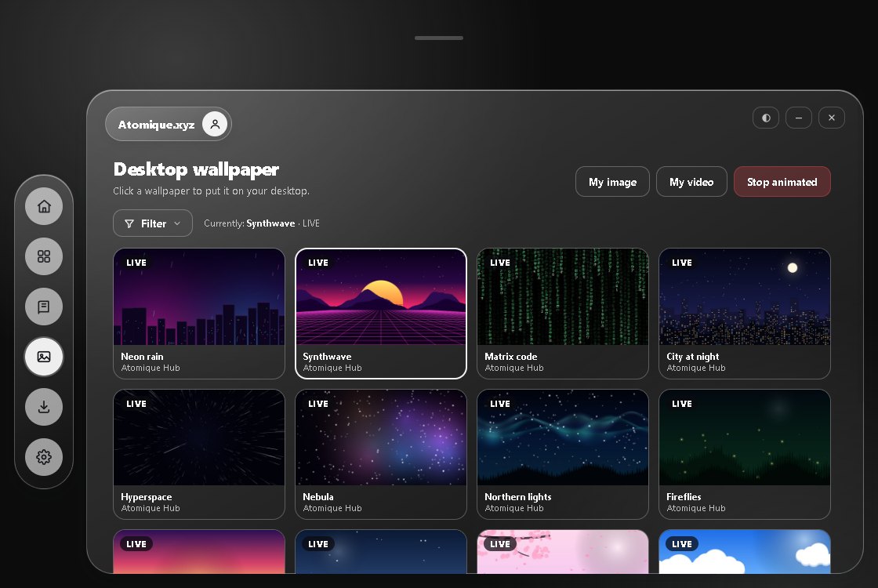Click the City at night title text
The height and width of the screenshot is (588, 878).
pos(693,357)
